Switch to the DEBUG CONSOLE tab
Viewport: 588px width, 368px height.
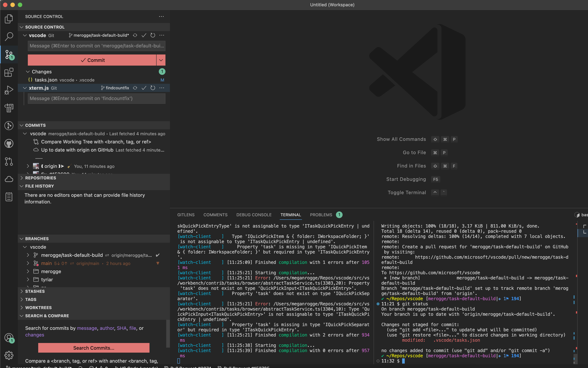pos(254,215)
